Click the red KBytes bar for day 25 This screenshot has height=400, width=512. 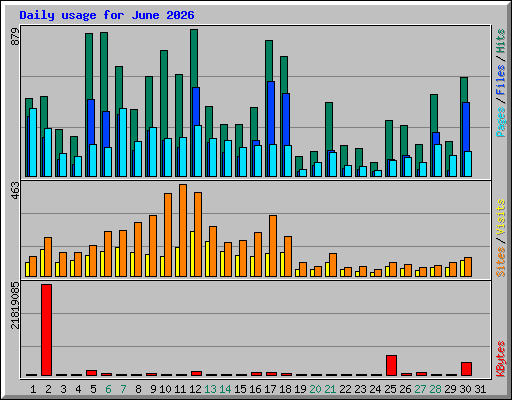pyautogui.click(x=391, y=365)
